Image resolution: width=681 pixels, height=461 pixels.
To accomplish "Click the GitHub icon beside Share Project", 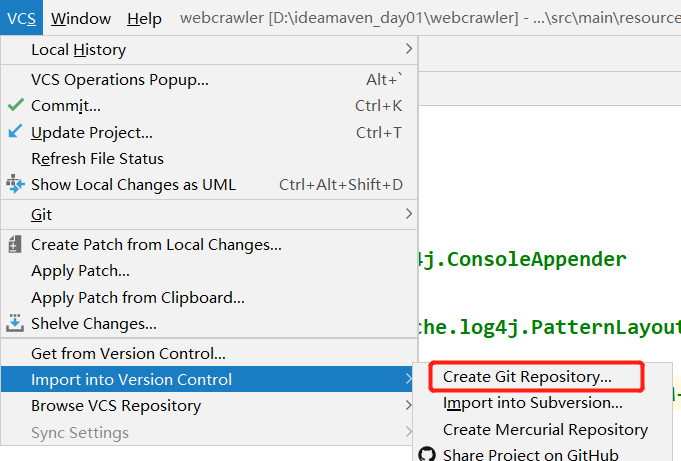I will point(427,455).
